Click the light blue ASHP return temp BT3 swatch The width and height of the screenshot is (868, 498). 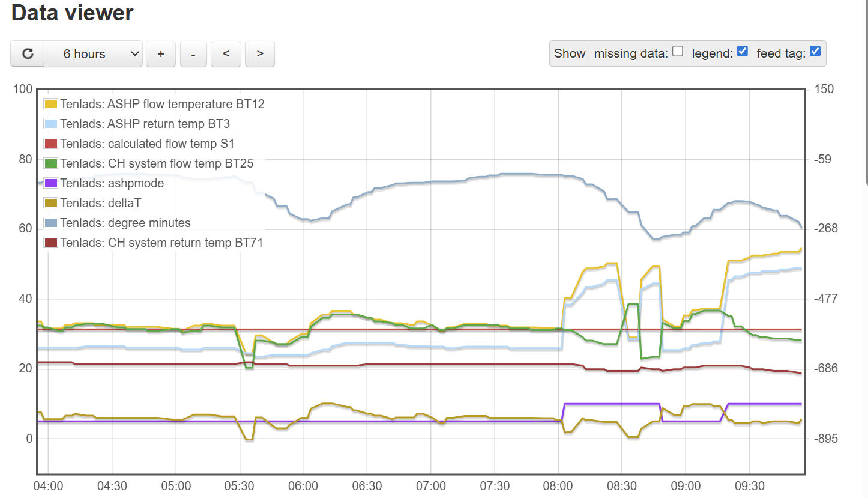pyautogui.click(x=51, y=124)
